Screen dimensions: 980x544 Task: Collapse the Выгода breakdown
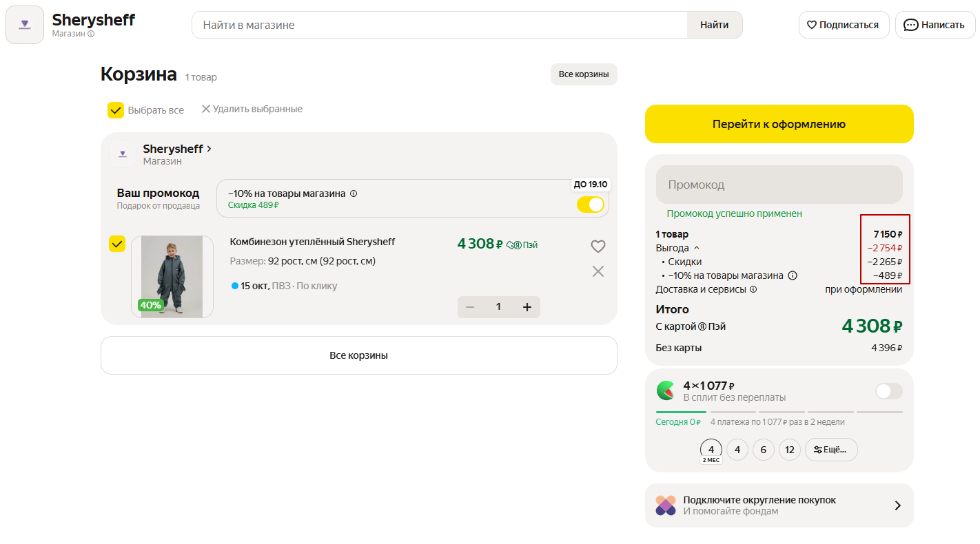[x=696, y=248]
